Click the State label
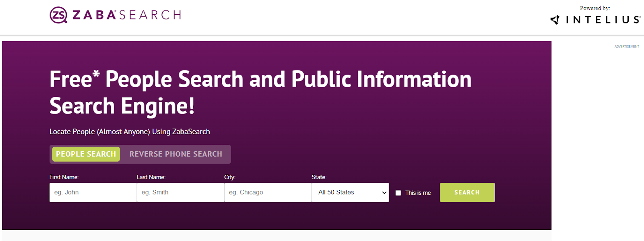The height and width of the screenshot is (241, 644). [x=319, y=177]
